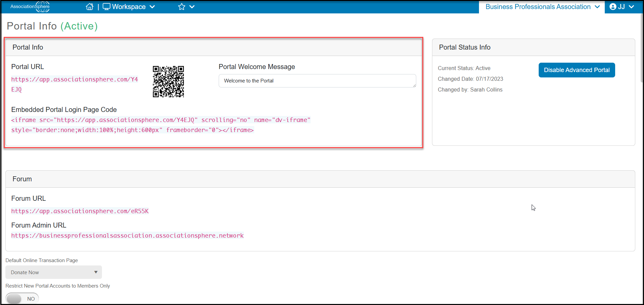Open the Workspace monitor icon menu
Image resolution: width=644 pixels, height=305 pixels.
[x=106, y=7]
